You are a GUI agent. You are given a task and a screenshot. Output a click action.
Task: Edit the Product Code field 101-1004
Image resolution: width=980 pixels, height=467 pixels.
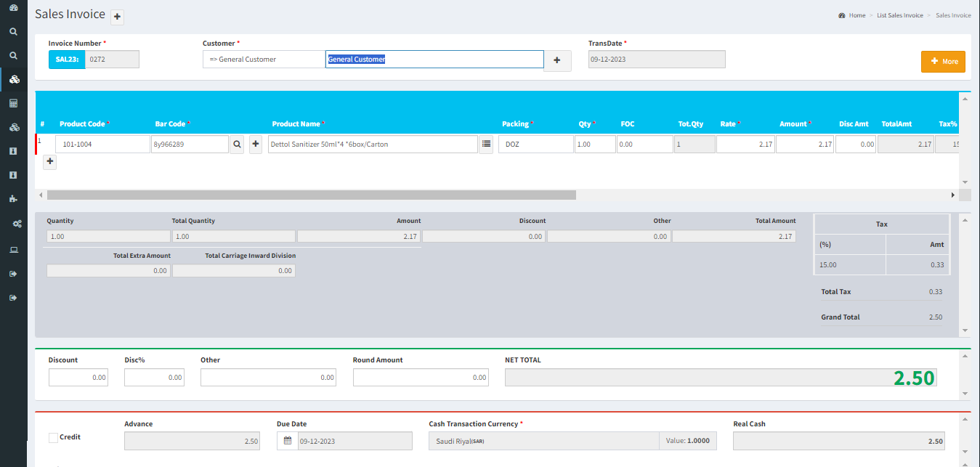pyautogui.click(x=103, y=145)
